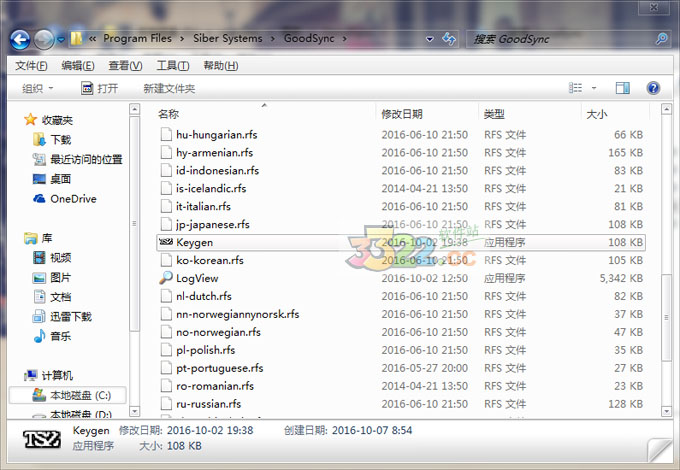
Task: Click the 图片 library icon
Action: pyautogui.click(x=39, y=277)
